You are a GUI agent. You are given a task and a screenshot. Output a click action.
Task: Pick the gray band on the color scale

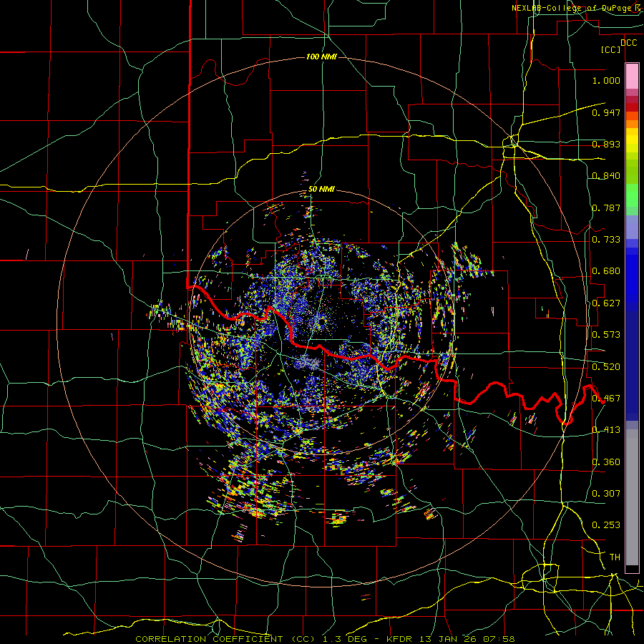point(632,497)
